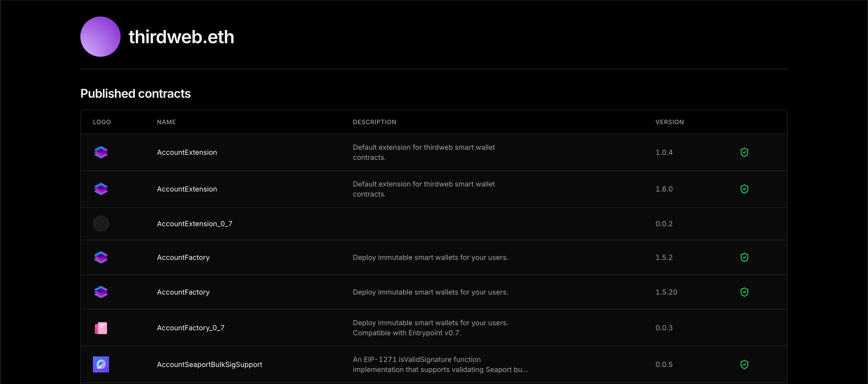Click the LOGO column header
The width and height of the screenshot is (868, 384).
(102, 122)
